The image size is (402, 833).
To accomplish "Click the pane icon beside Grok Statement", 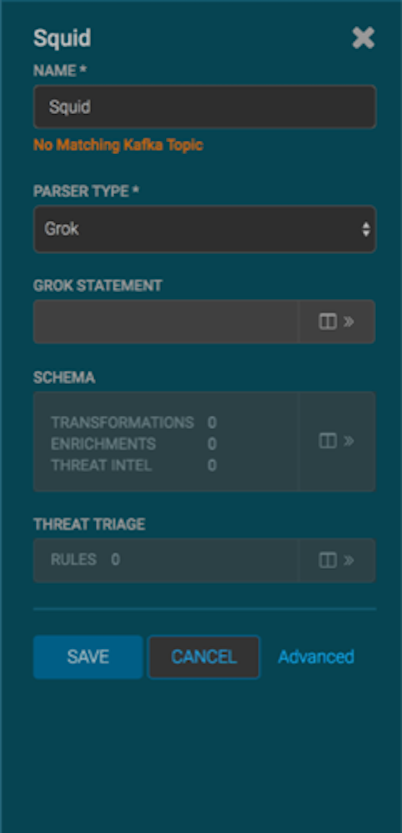I will tap(328, 321).
